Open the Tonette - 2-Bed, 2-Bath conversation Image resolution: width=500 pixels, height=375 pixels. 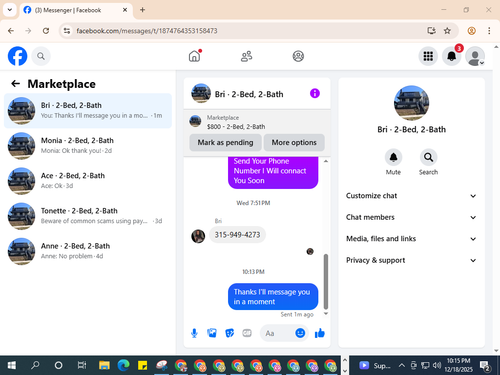coord(88,216)
